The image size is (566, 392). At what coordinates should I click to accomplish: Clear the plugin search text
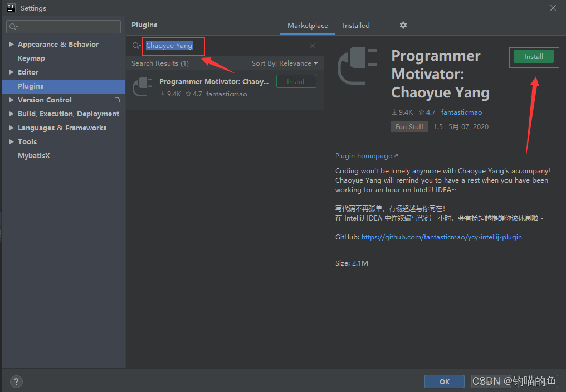[312, 46]
